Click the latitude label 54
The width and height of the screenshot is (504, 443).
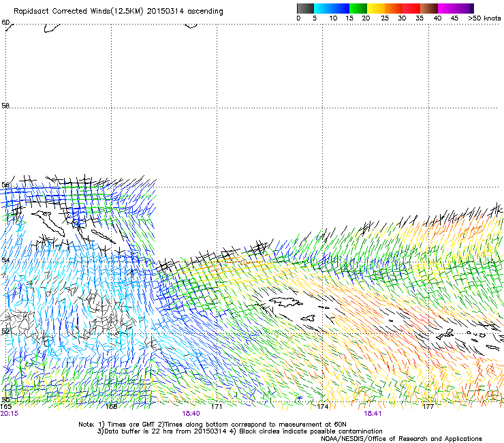5,260
